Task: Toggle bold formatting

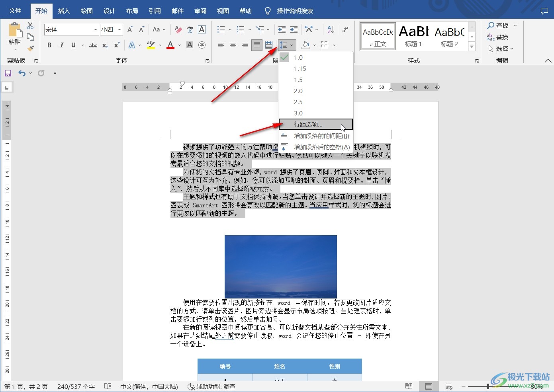Action: coord(49,45)
